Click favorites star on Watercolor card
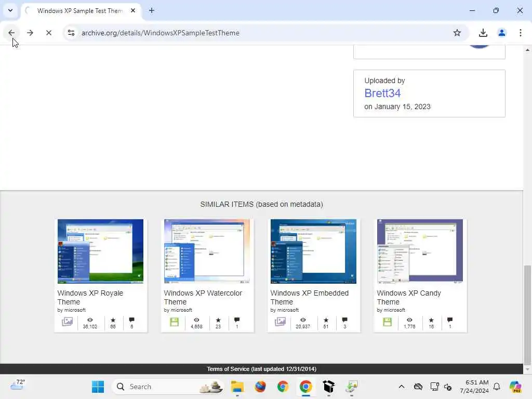532x399 pixels. [x=218, y=320]
